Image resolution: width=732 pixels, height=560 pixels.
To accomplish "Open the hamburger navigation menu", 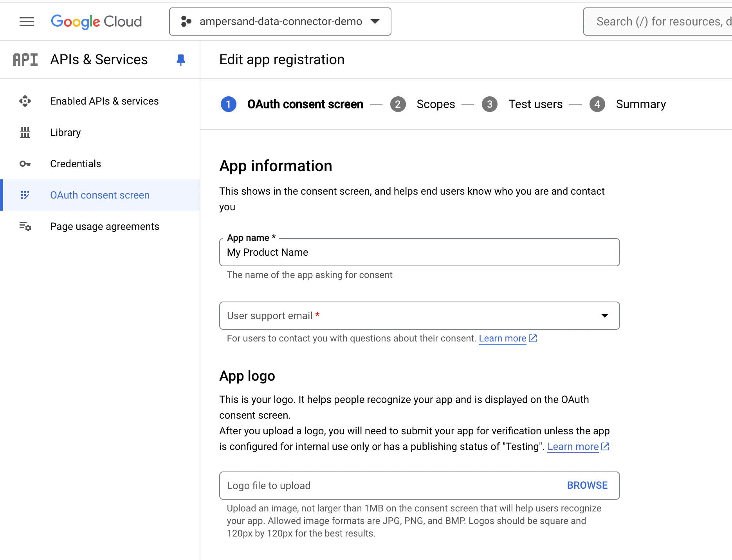I will (x=27, y=22).
